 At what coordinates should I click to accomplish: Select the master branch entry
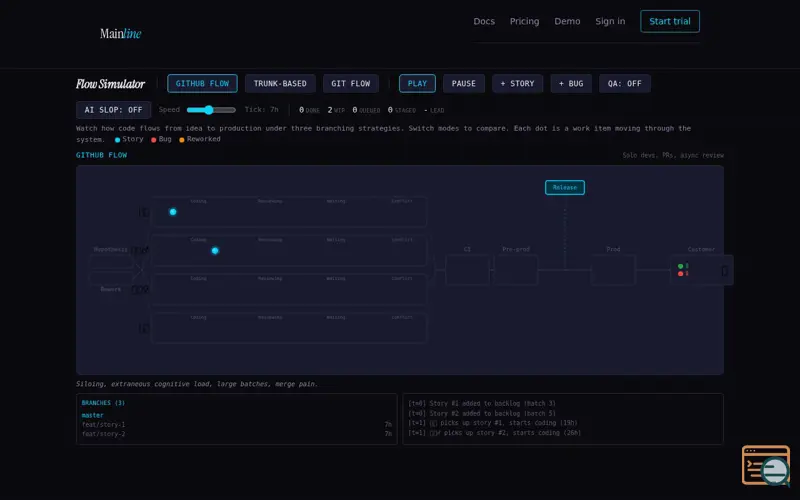[x=92, y=415]
